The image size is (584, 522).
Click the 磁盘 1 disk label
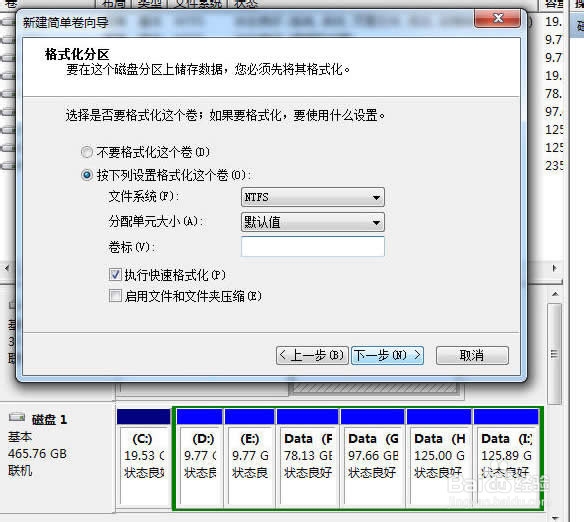pos(50,420)
